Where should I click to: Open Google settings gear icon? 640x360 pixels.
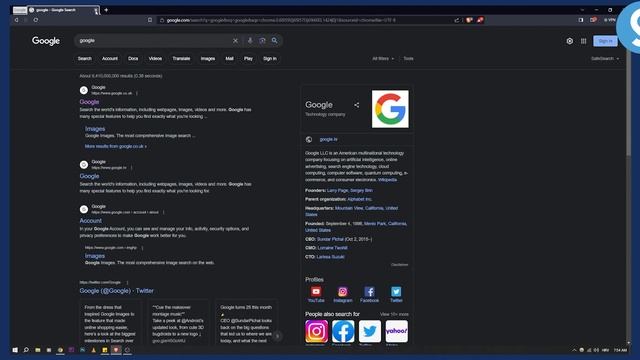(569, 41)
